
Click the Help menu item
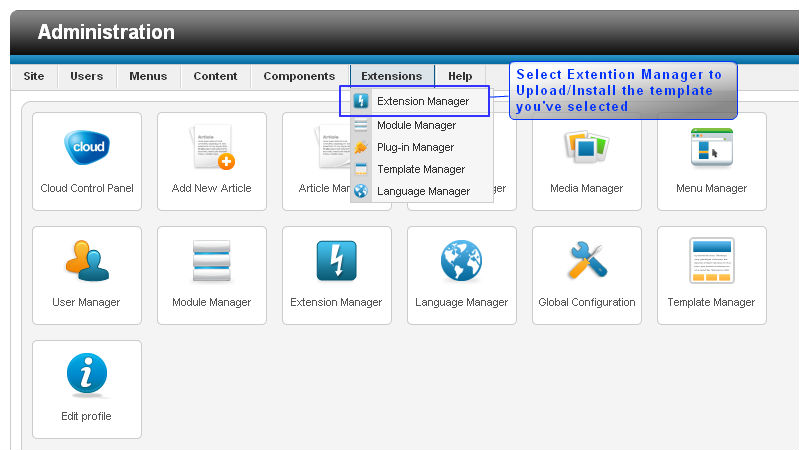[x=460, y=76]
